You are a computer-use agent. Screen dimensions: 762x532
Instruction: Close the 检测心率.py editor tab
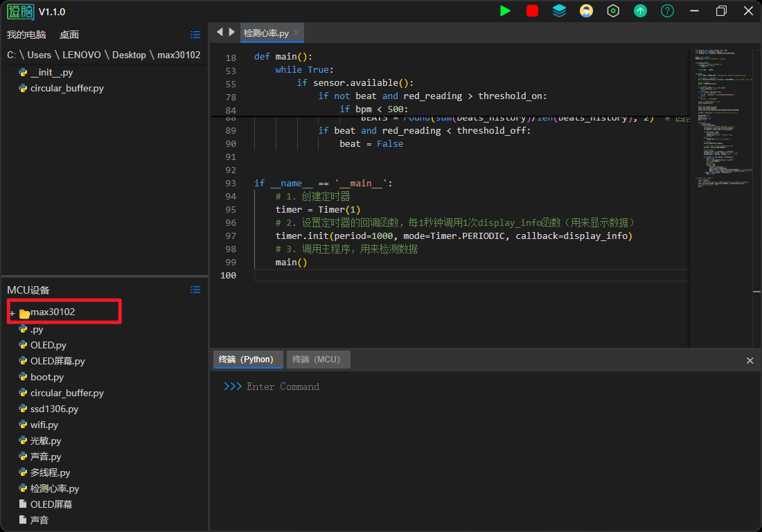pos(296,33)
